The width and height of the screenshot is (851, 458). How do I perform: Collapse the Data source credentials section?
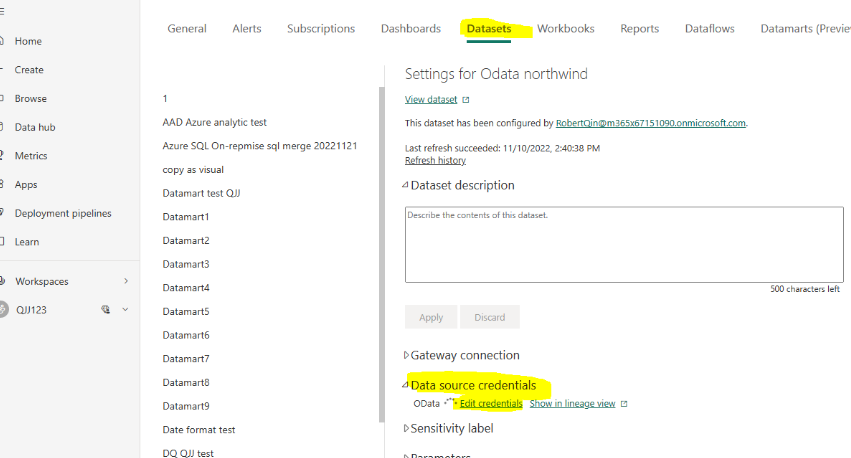pos(405,385)
